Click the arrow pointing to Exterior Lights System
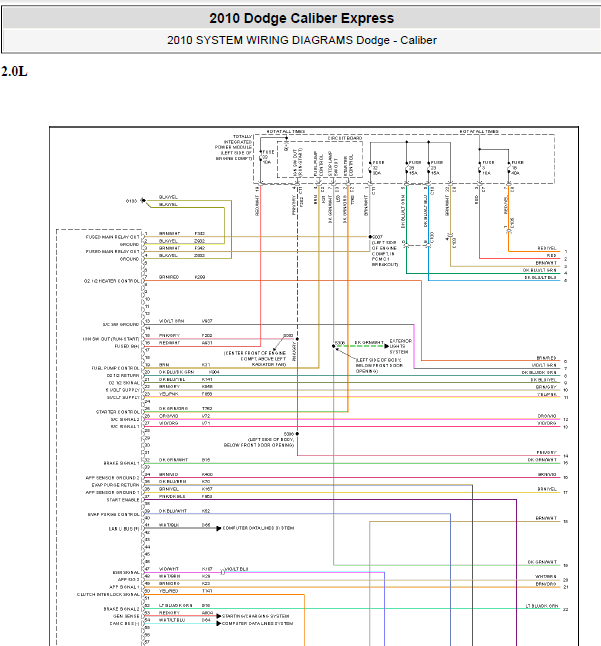Screen dimensions: 601x646 pos(386,346)
